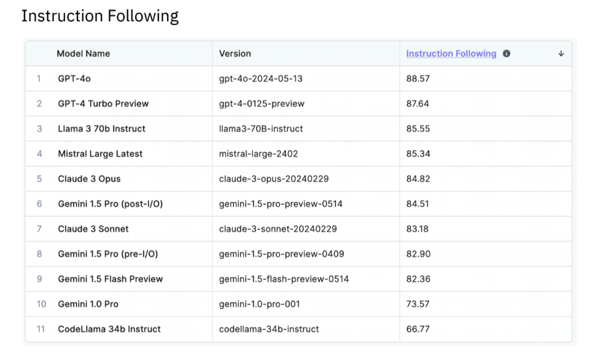Select Llama 3 70b Instruct entry
The width and height of the screenshot is (598, 364).
tap(101, 129)
